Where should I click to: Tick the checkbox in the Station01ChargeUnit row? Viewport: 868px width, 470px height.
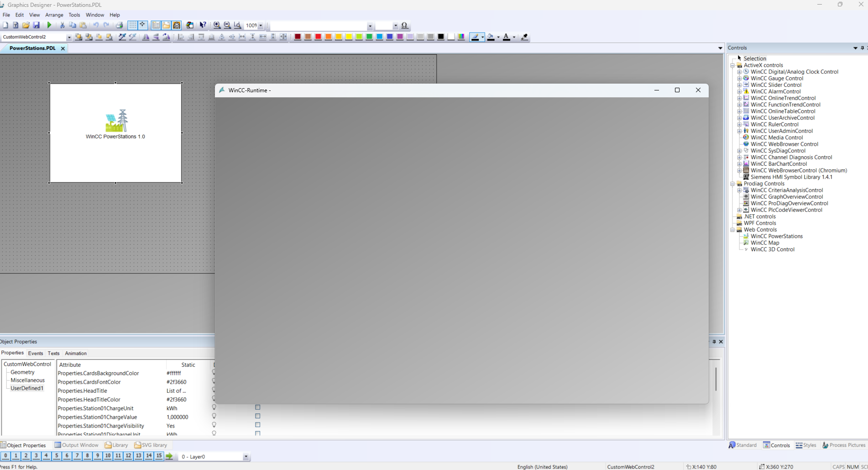point(258,407)
